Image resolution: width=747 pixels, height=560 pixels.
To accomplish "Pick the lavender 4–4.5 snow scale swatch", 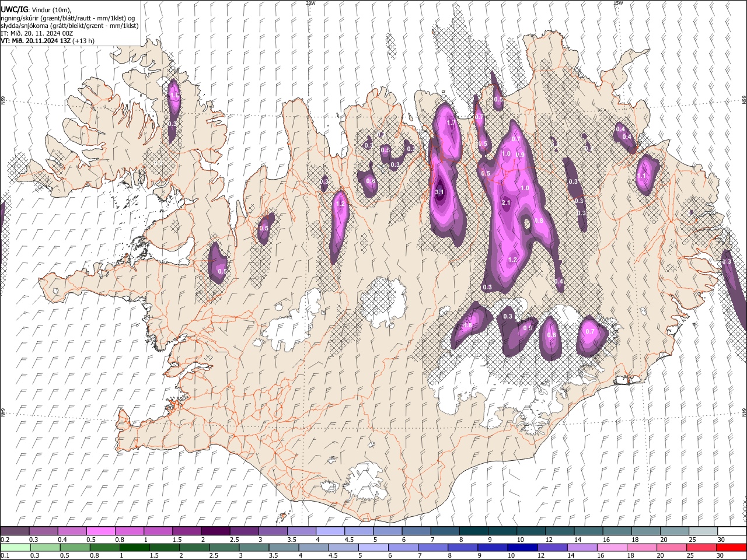I will 330,531.
